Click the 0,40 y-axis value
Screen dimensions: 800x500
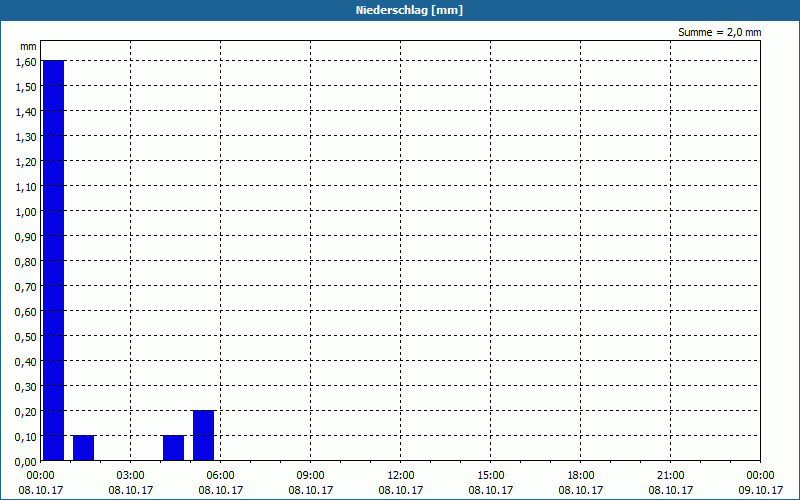(x=26, y=361)
